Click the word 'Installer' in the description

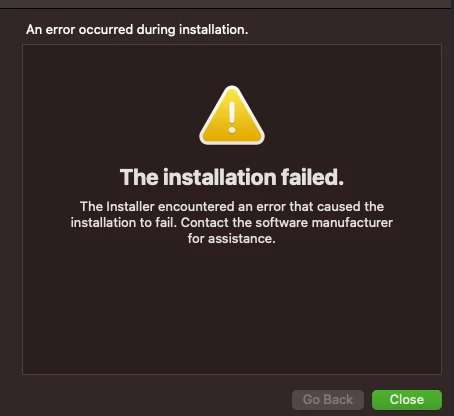[x=130, y=207]
